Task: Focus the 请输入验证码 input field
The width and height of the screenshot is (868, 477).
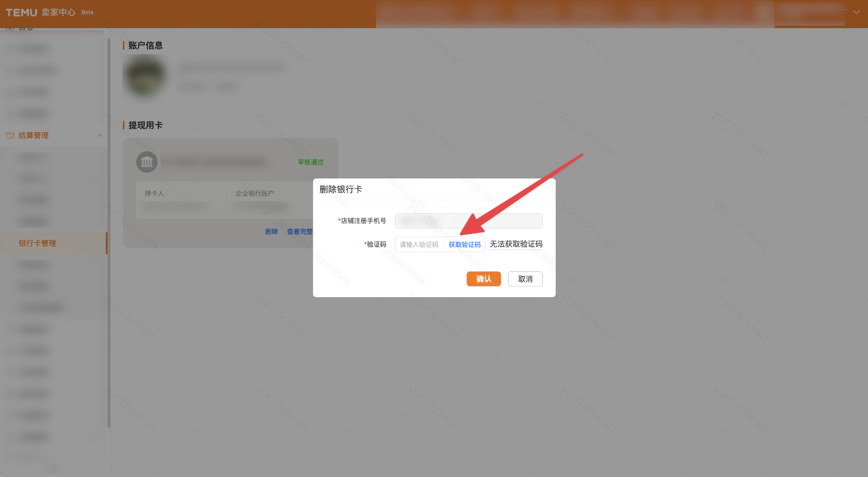Action: 419,245
